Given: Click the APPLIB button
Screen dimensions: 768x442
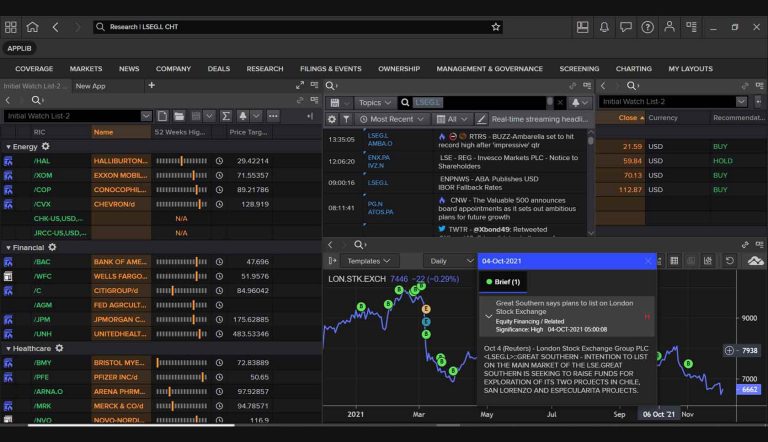Looking at the screenshot, I should tap(20, 48).
